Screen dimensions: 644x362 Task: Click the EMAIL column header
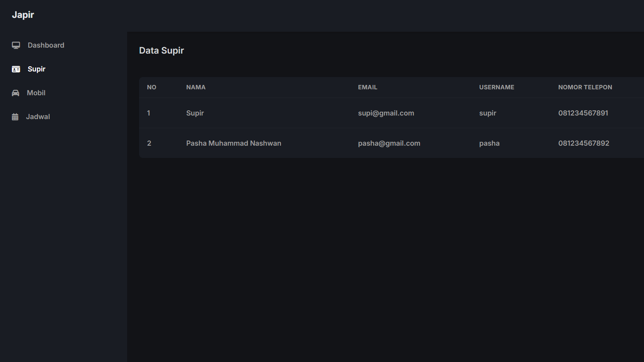coord(367,87)
